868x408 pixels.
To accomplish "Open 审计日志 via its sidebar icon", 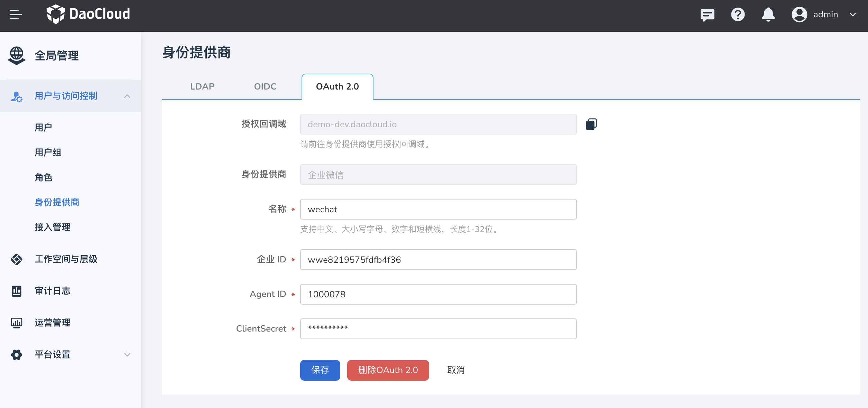I will pos(16,291).
